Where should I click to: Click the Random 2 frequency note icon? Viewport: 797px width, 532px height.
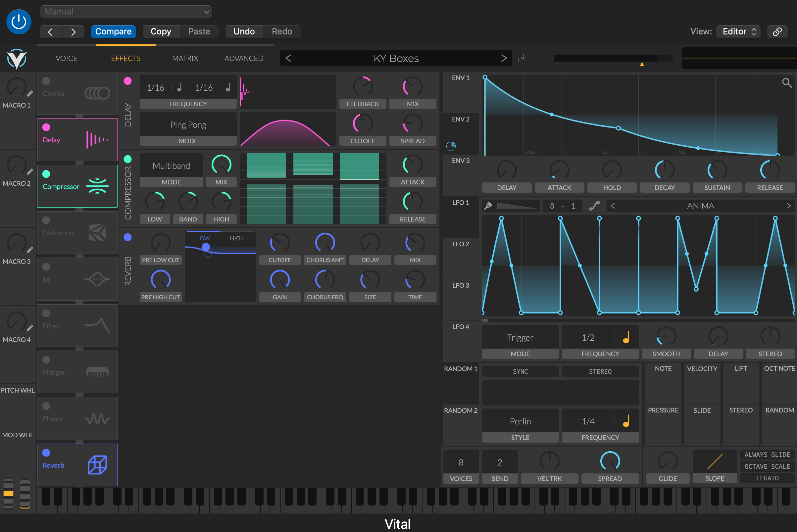(x=626, y=421)
